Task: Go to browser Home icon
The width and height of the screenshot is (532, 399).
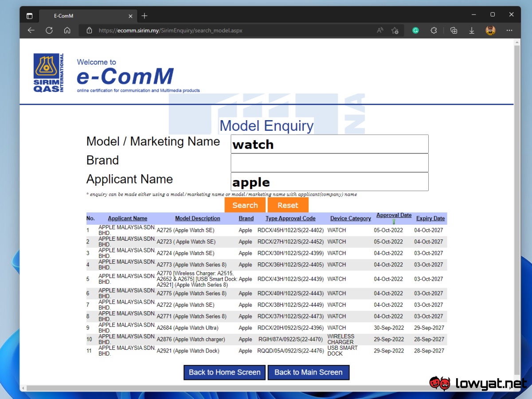Action: 67,31
